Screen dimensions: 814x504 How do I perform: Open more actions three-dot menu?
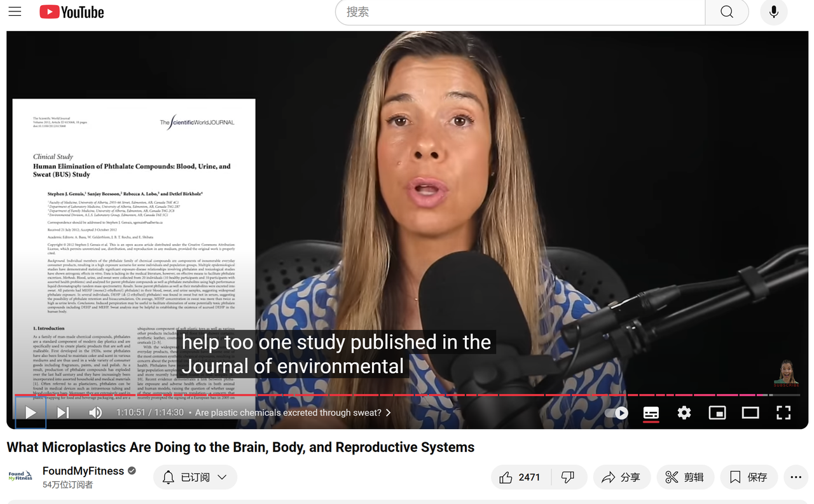pos(796,477)
